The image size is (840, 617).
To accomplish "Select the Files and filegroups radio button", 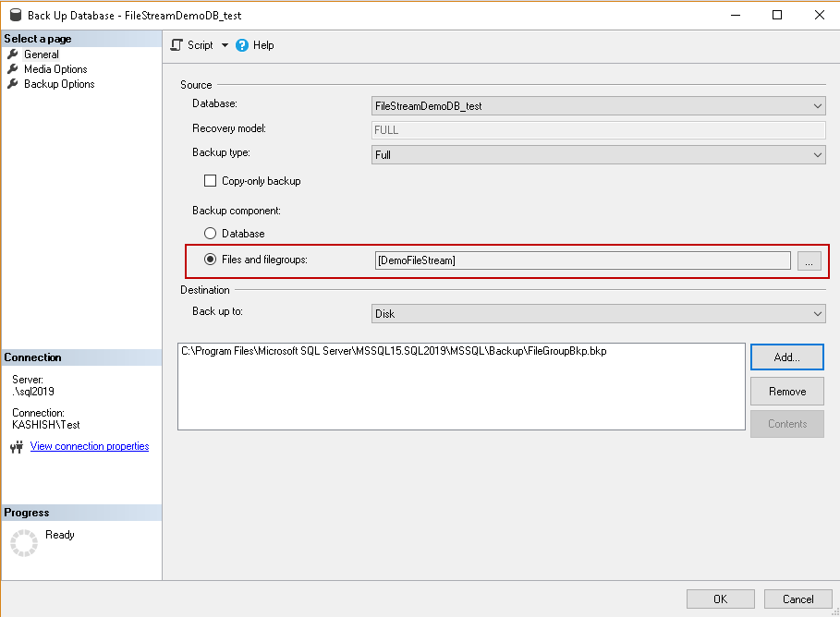I will click(x=210, y=260).
